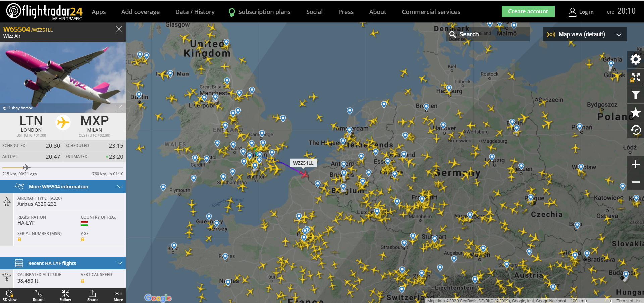Click the '760 km, in 01:10' remaining distance

tap(108, 174)
